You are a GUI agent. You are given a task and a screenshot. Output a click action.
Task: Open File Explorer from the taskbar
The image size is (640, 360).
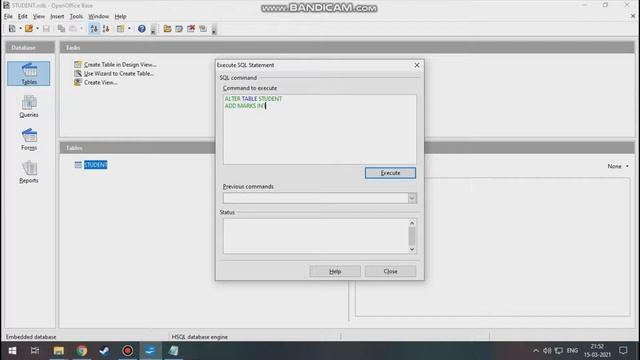point(59,351)
